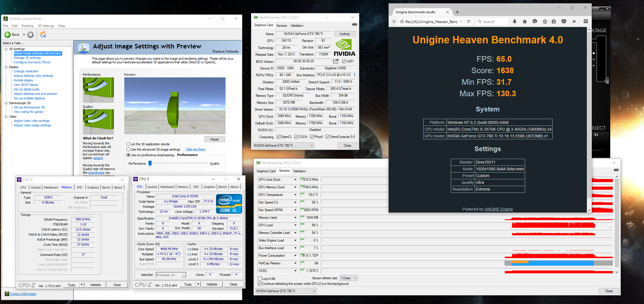
Task: Uncheck the OpenCL computing checkbox
Action: point(278,137)
